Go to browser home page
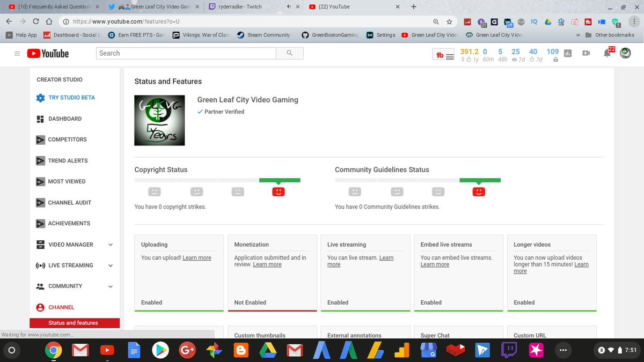Screen dimensions: 644x362 point(49,21)
